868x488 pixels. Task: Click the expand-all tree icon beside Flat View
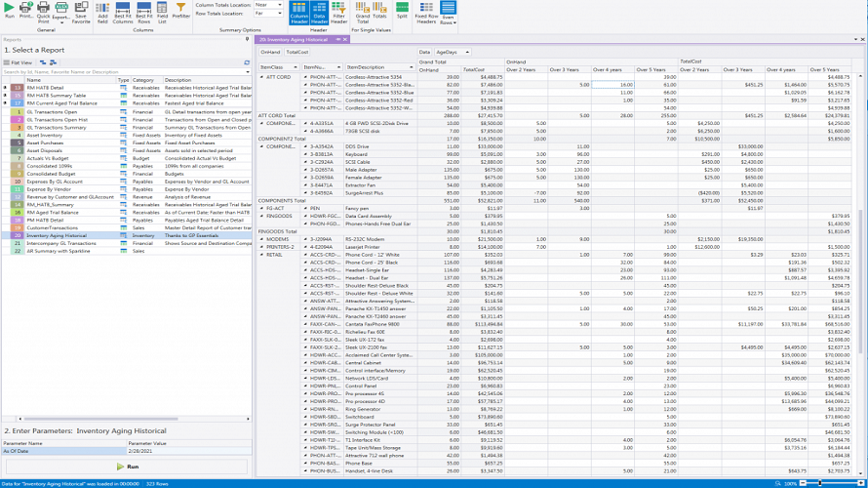point(43,62)
